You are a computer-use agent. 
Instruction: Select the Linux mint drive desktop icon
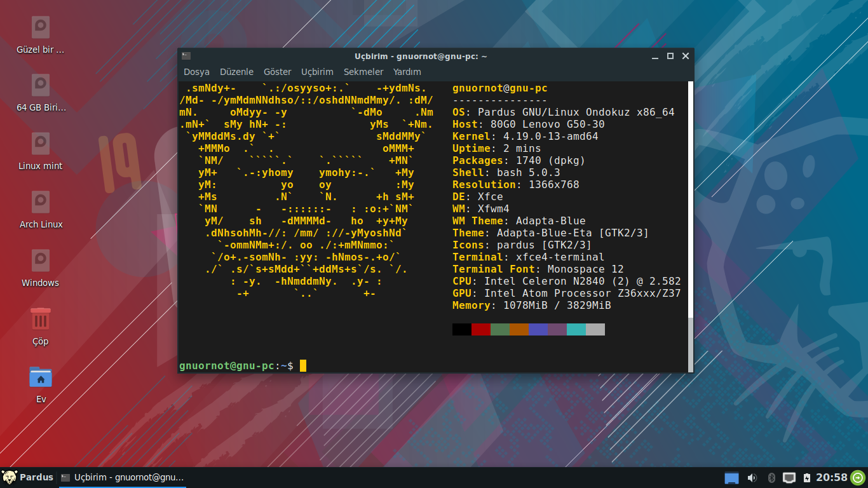pos(41,143)
